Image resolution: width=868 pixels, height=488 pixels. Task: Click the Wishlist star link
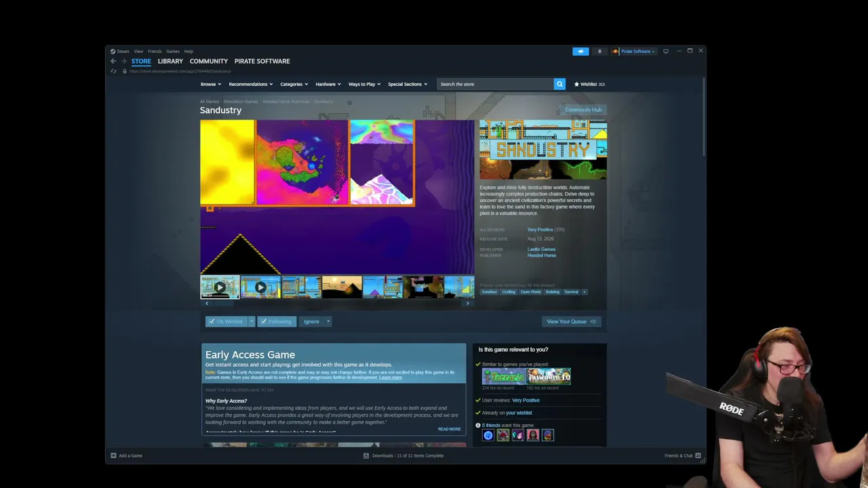click(589, 84)
